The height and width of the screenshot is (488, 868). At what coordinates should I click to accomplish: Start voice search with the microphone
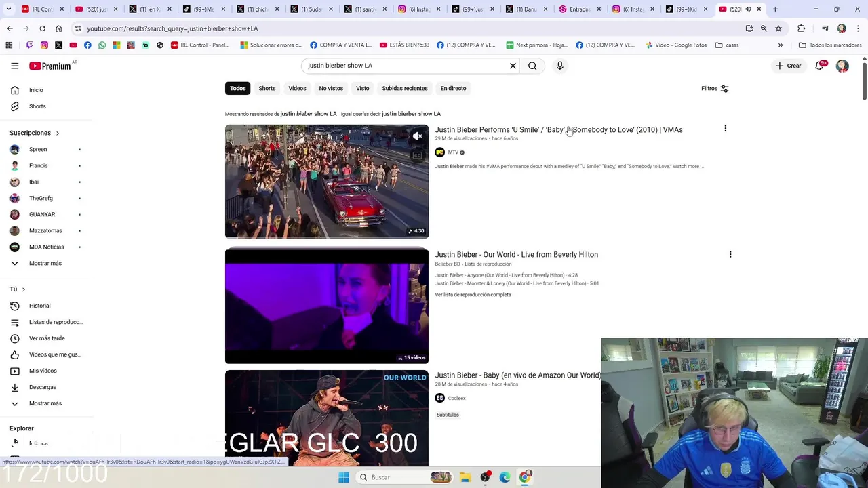tap(559, 66)
